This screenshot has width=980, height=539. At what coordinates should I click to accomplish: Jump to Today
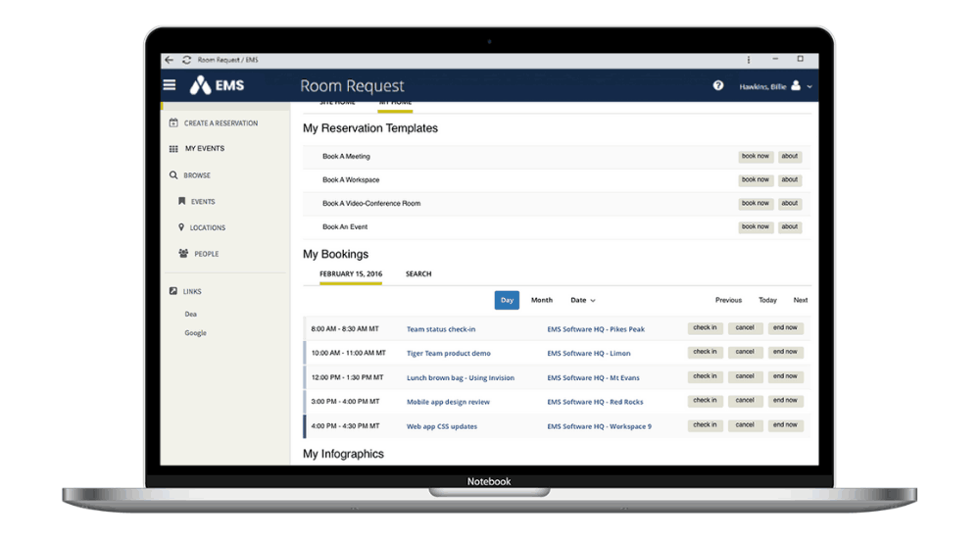point(767,301)
